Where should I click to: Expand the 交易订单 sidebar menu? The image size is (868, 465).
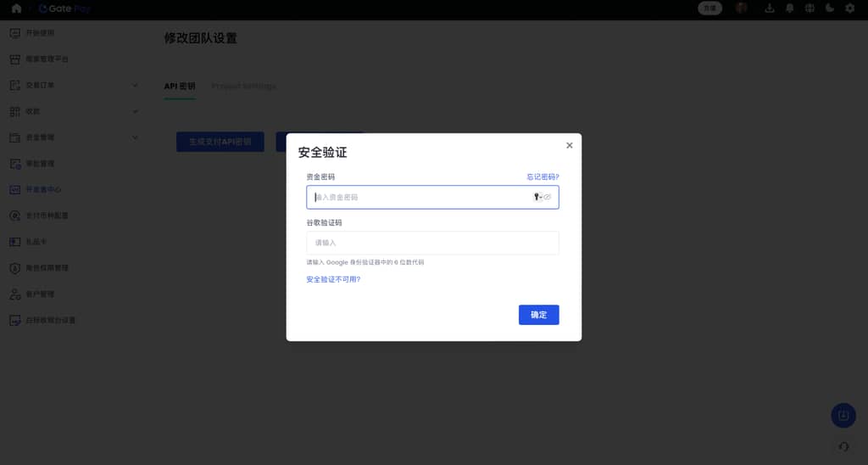(x=135, y=85)
